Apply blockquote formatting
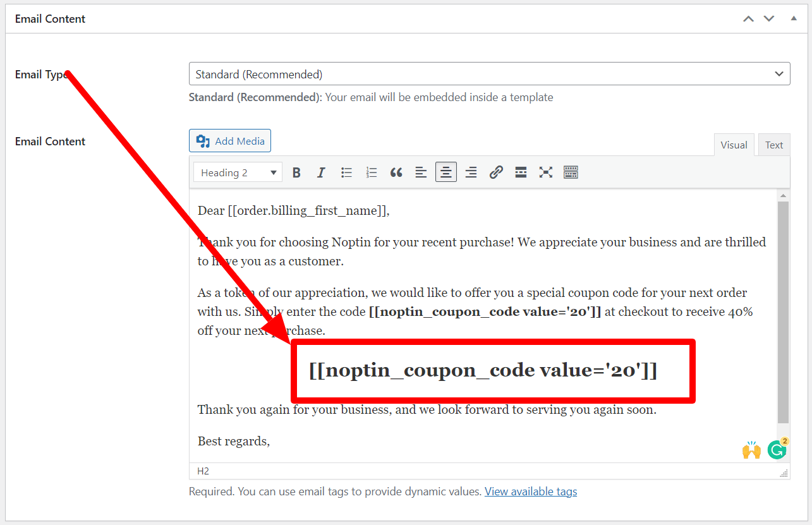812x525 pixels. [x=396, y=172]
